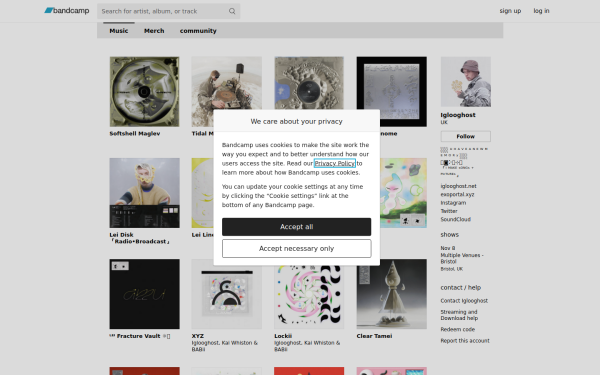Open the Lei Disk album cover
This screenshot has width=600, height=375.
click(144, 193)
